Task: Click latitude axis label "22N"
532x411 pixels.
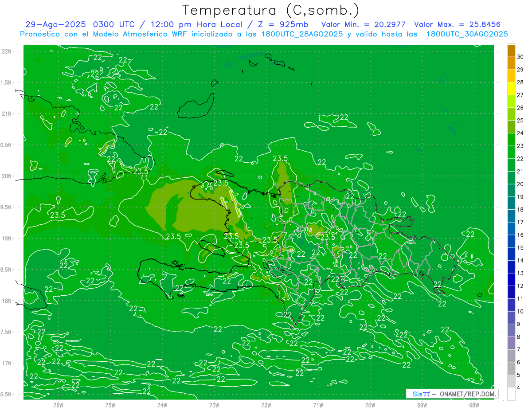Action: [x=7, y=51]
